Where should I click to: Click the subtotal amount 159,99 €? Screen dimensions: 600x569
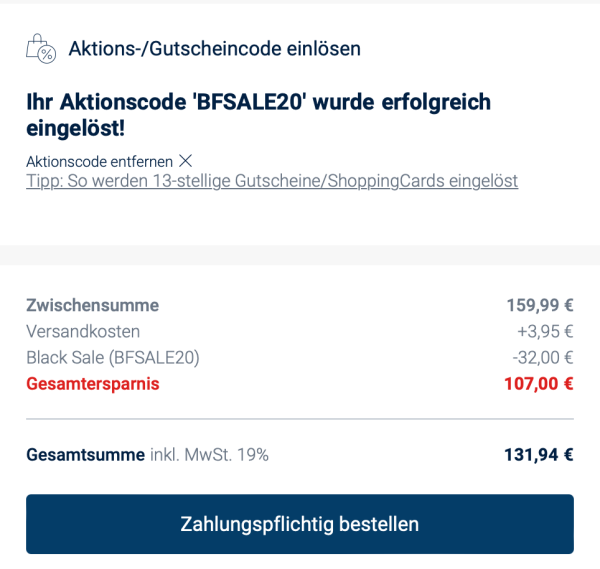pos(539,305)
